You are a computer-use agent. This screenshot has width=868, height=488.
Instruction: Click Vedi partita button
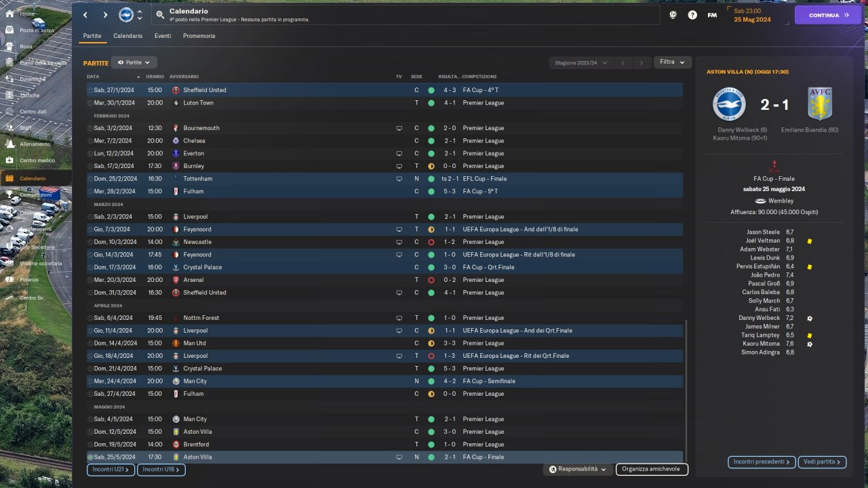[x=822, y=462]
